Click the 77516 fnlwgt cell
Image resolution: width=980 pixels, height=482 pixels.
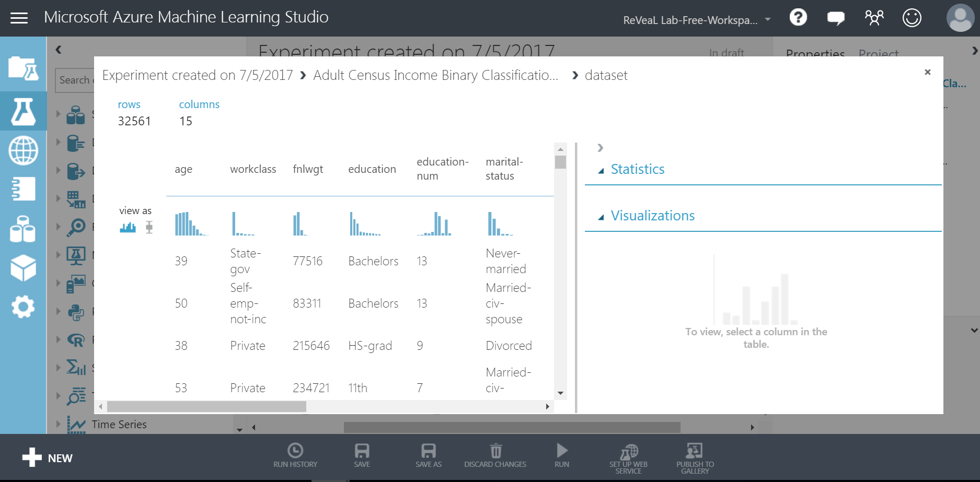308,261
